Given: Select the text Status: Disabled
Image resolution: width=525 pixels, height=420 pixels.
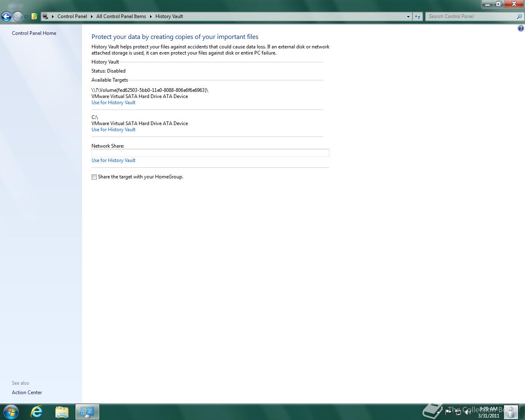Looking at the screenshot, I should (108, 71).
